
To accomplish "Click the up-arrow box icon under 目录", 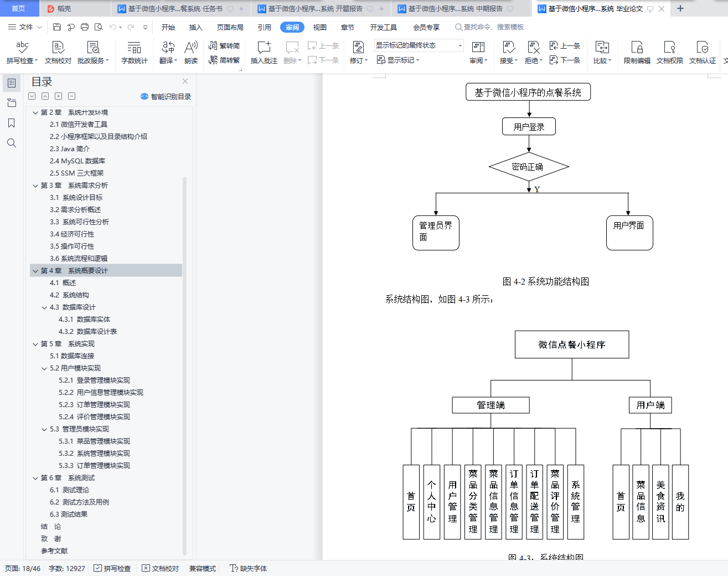I will coord(45,96).
